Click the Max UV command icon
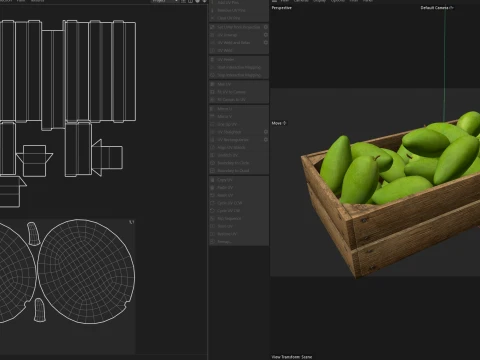 pos(213,84)
